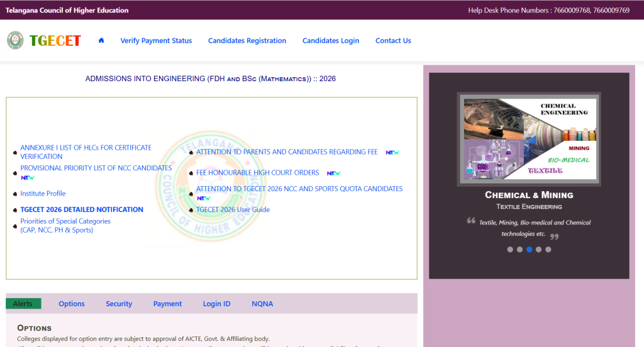
Task: Open the Contact Us page
Action: click(x=393, y=41)
